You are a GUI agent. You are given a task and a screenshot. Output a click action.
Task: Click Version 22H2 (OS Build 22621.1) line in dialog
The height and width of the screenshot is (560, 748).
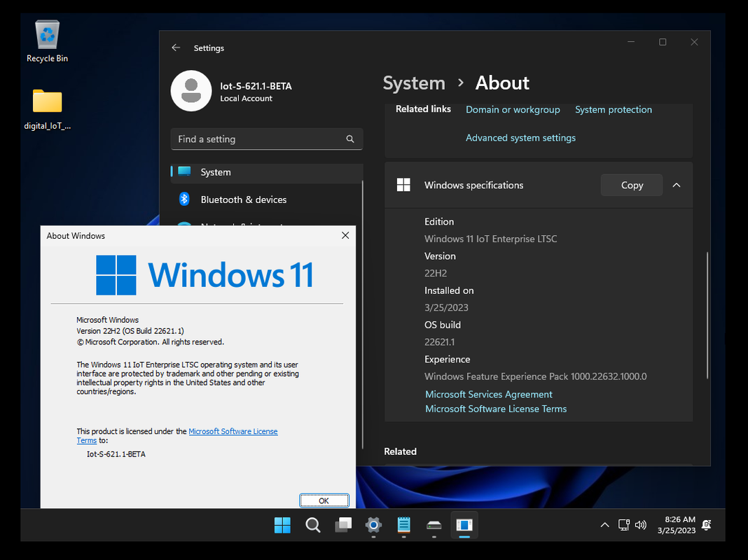pos(130,331)
